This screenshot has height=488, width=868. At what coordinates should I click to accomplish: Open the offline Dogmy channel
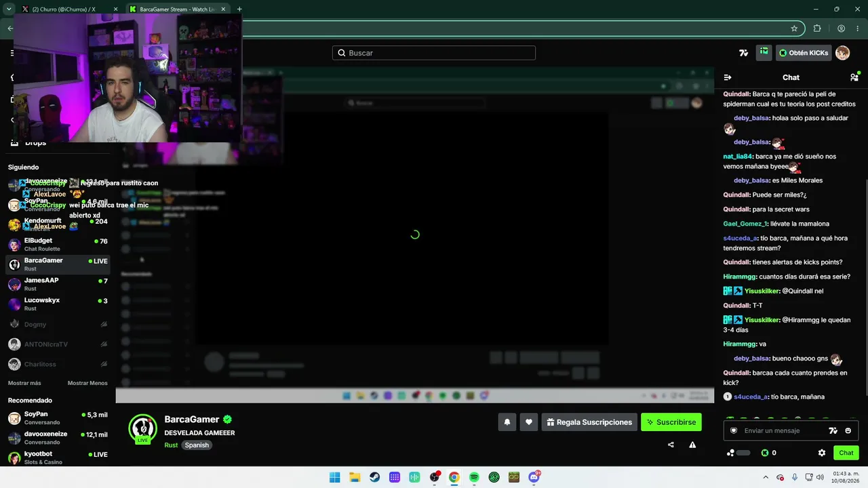(x=58, y=325)
